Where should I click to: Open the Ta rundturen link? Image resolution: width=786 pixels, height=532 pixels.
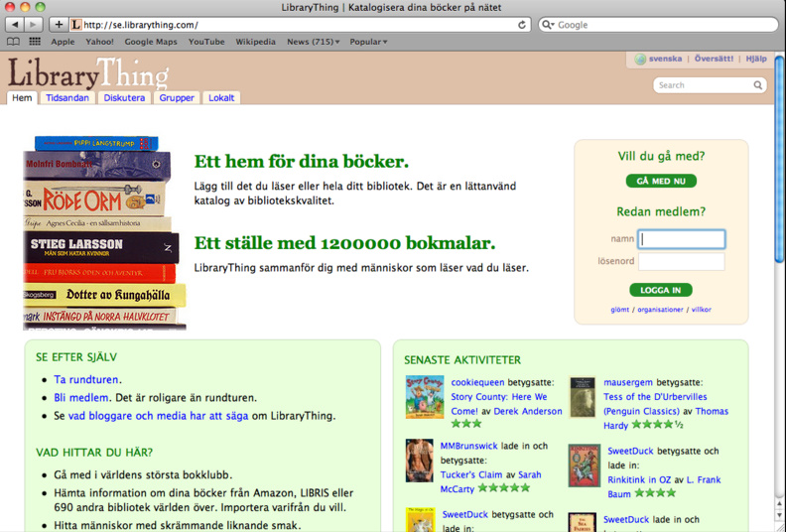tap(86, 379)
